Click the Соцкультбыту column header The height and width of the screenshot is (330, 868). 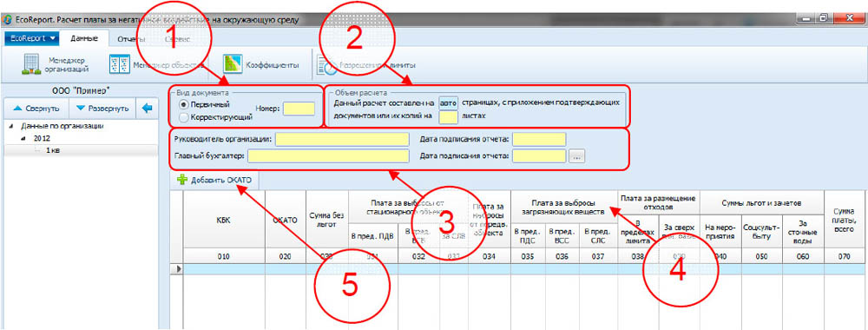tap(762, 233)
